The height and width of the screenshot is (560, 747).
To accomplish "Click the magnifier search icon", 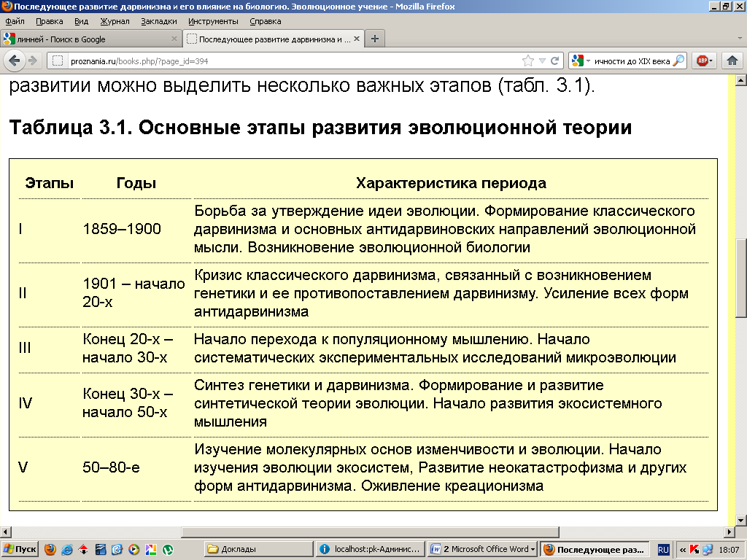I will tap(678, 61).
